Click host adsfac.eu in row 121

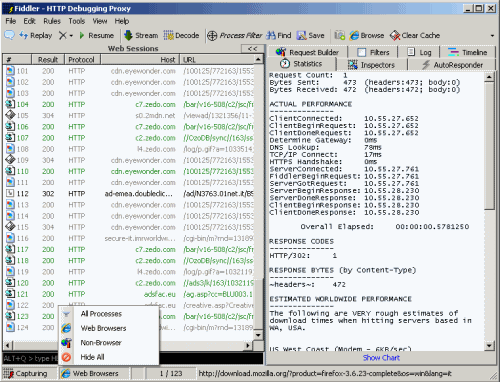coord(159,294)
